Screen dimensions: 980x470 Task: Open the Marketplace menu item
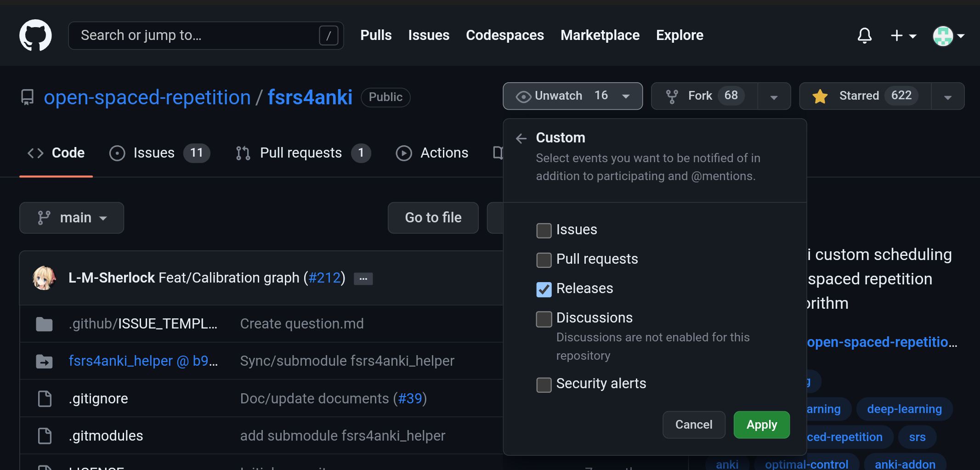[x=600, y=35]
